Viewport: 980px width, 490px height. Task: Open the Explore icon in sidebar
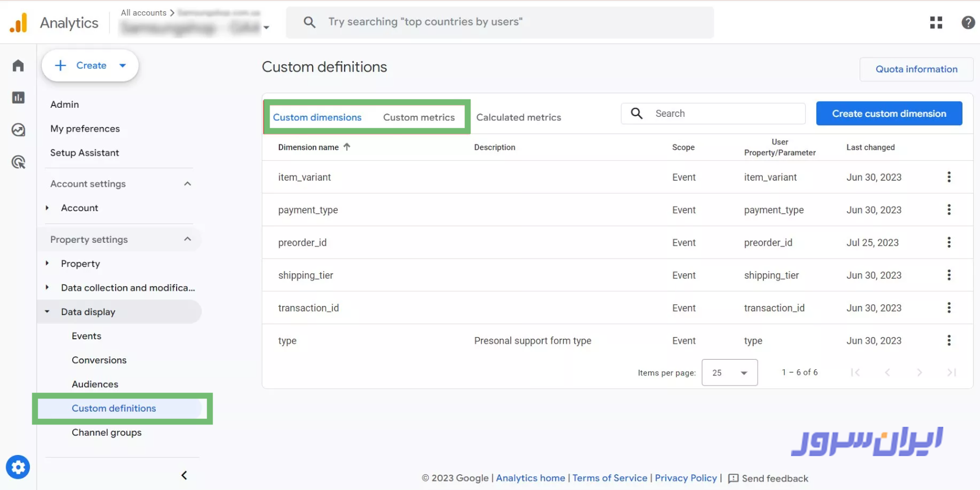pyautogui.click(x=18, y=130)
